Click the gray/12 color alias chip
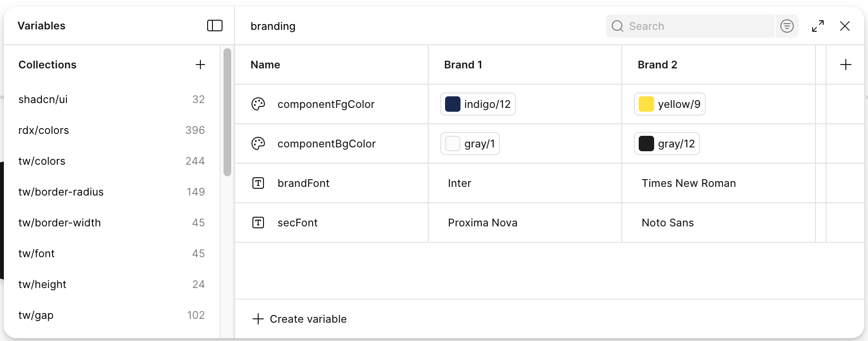This screenshot has width=868, height=341. (x=667, y=144)
